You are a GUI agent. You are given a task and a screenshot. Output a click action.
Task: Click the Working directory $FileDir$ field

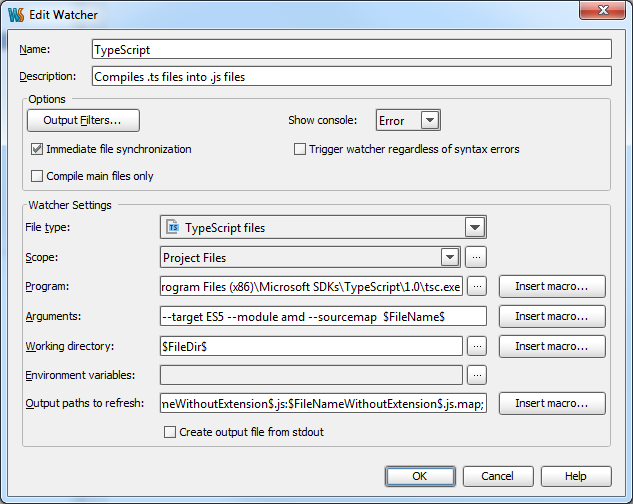click(x=311, y=346)
